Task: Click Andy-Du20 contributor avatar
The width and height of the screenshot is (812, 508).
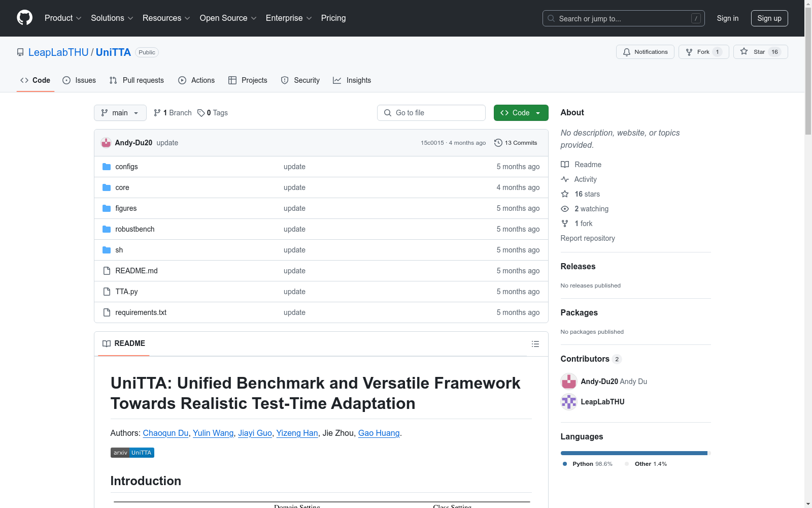Action: coord(568,381)
